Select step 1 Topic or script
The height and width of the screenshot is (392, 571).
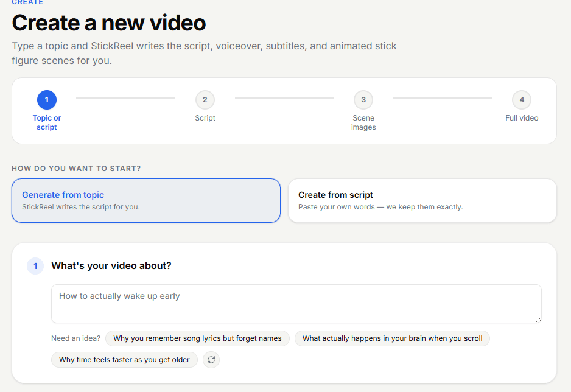point(47,111)
